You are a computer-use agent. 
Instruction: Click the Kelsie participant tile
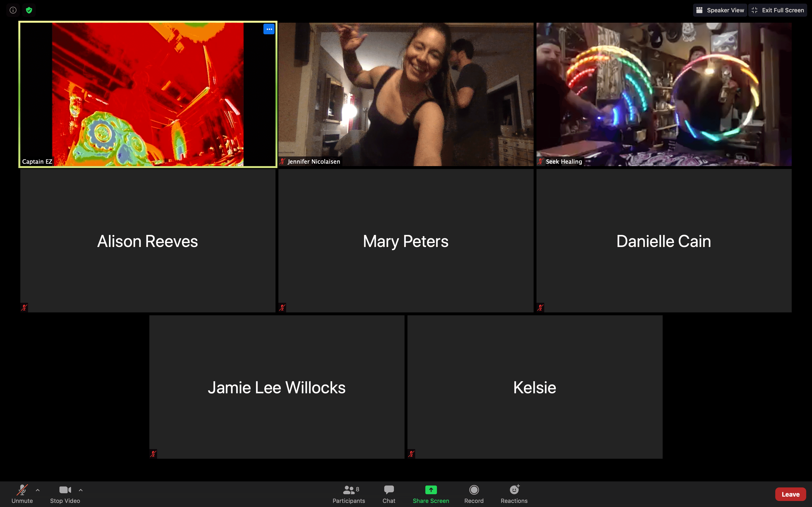pos(535,387)
